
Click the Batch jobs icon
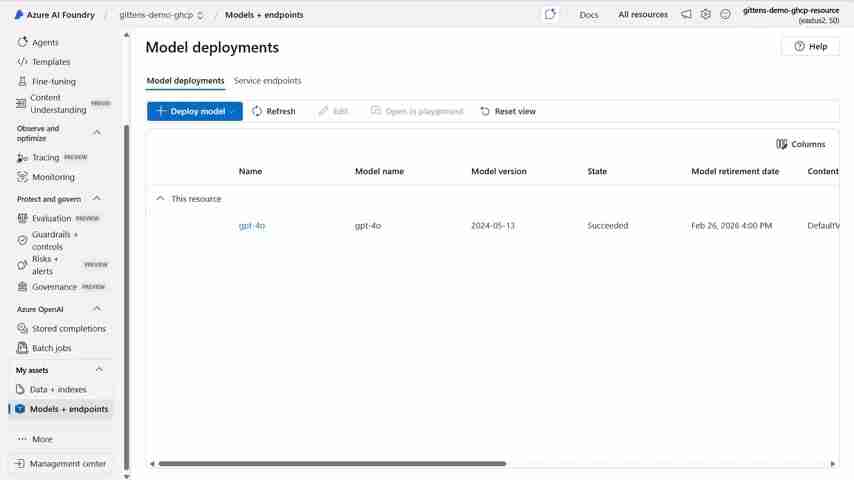(22, 348)
